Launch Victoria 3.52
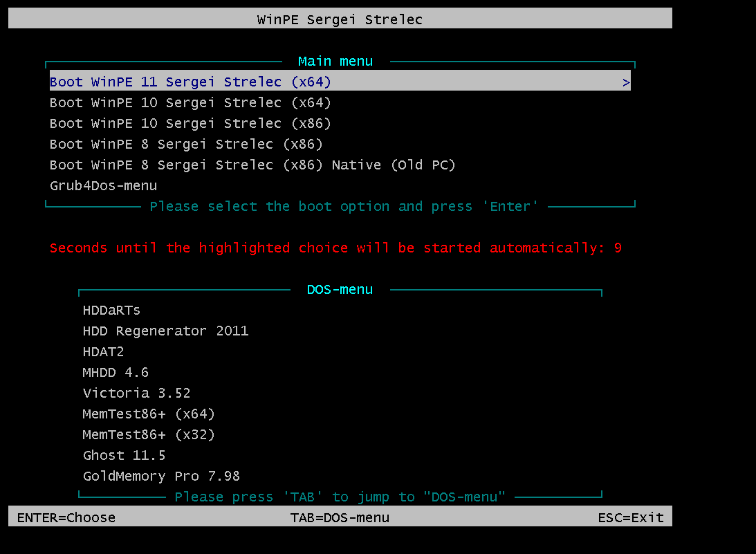Viewport: 756px width, 554px height. [x=136, y=393]
